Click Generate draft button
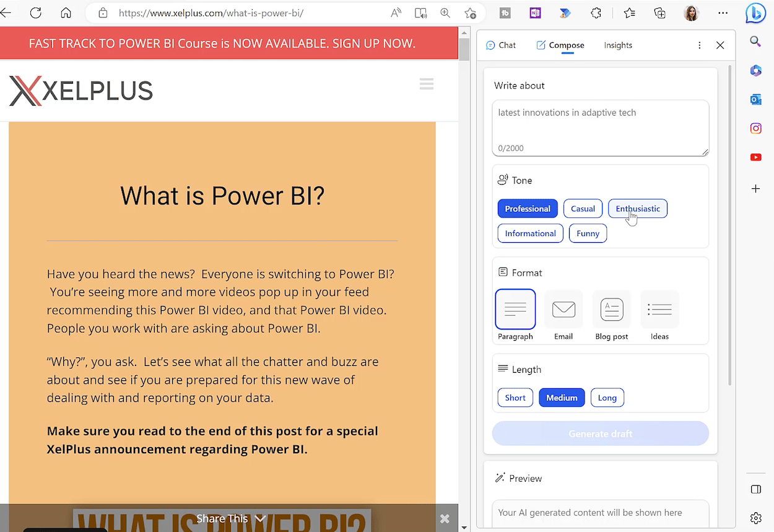The image size is (774, 532). pyautogui.click(x=600, y=434)
